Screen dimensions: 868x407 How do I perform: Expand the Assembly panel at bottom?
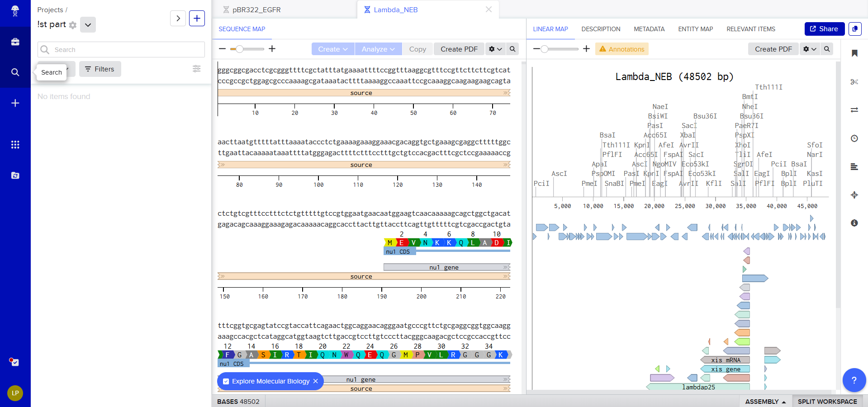(765, 402)
